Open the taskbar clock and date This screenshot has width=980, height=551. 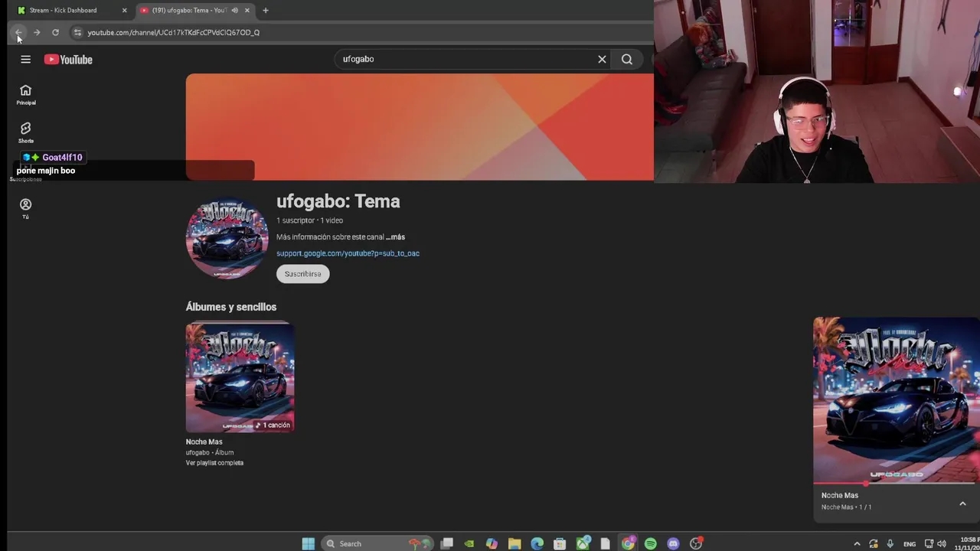(969, 544)
